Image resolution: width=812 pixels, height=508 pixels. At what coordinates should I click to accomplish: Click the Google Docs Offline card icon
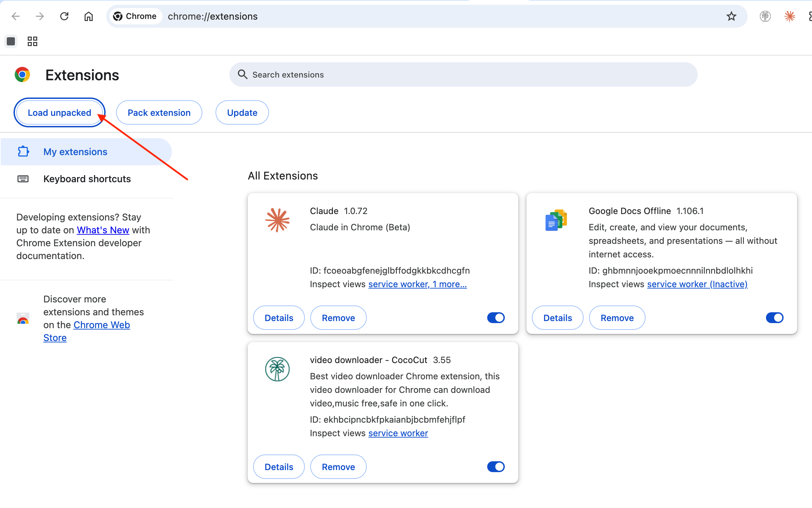[x=556, y=220]
